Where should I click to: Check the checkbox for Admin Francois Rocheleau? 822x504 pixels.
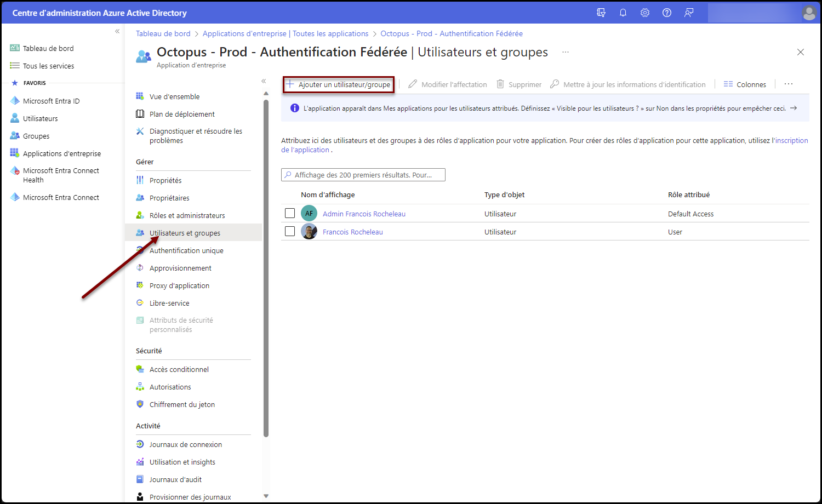pos(290,213)
